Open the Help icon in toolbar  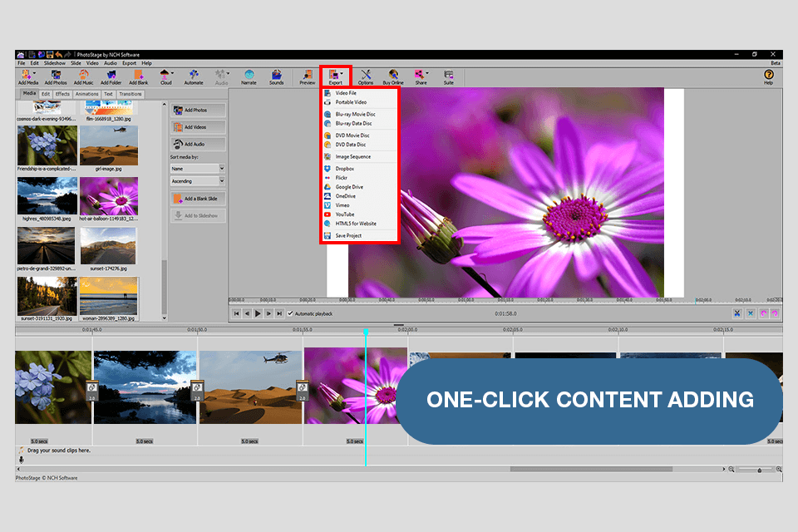tap(768, 76)
